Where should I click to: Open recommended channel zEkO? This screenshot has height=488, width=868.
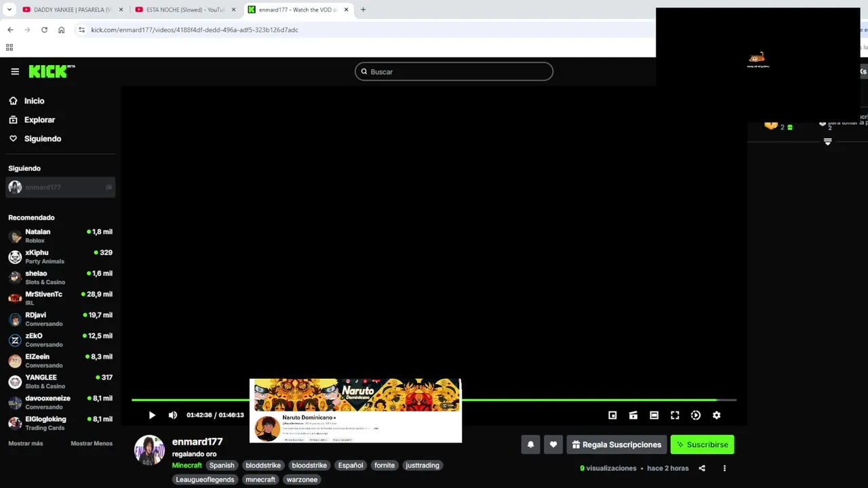[x=60, y=340]
